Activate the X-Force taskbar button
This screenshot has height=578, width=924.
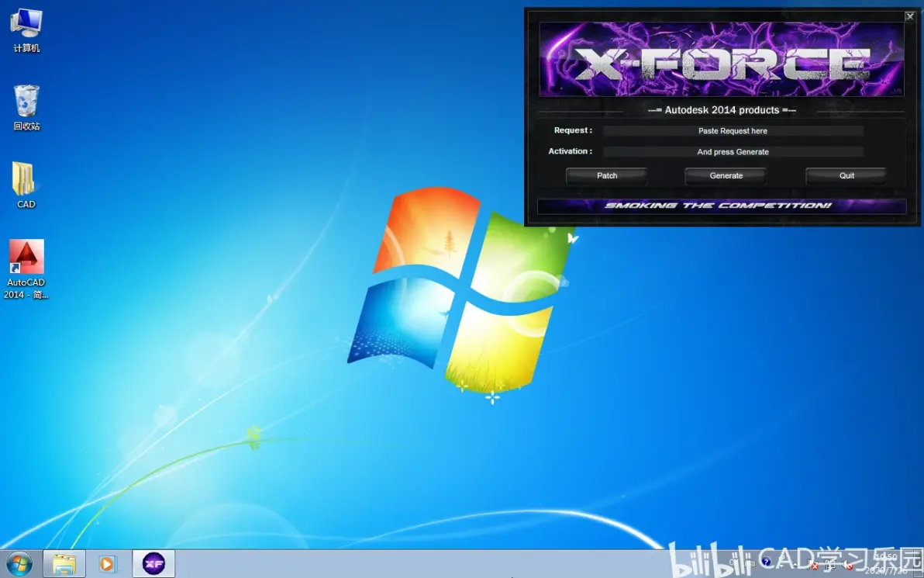click(x=153, y=564)
